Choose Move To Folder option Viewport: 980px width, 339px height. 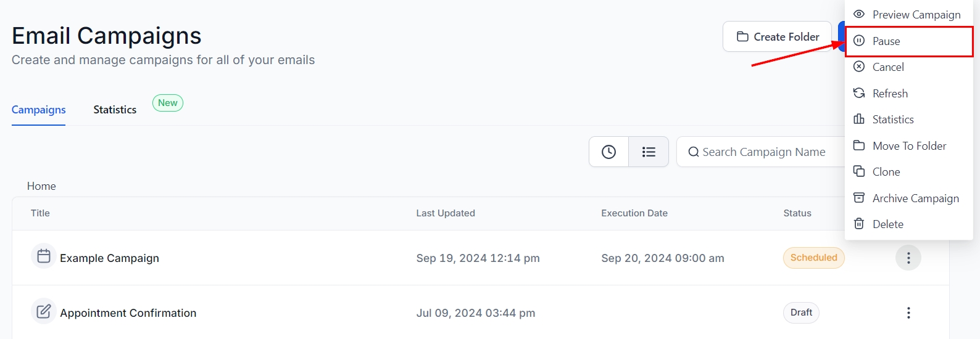908,146
